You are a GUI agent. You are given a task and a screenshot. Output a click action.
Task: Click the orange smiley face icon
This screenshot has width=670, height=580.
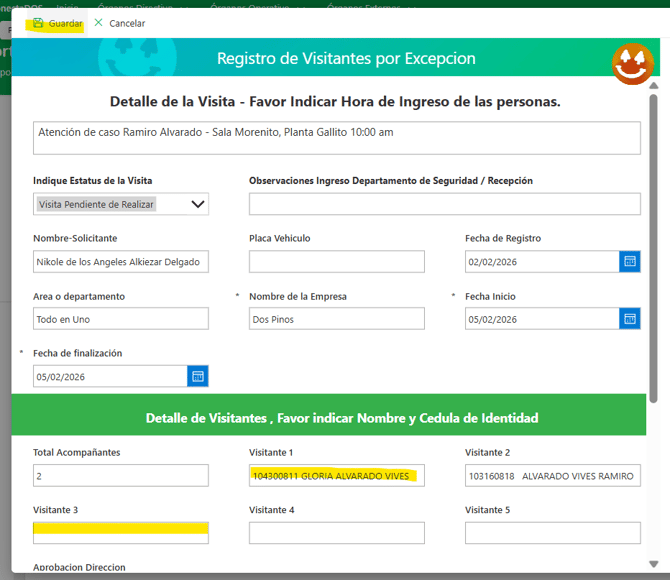[633, 65]
